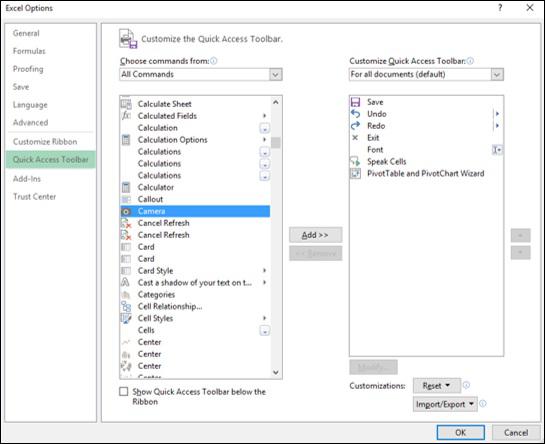This screenshot has height=444, width=546.
Task: Click the PivotTable and PivotChart Wizard icon
Action: 355,173
